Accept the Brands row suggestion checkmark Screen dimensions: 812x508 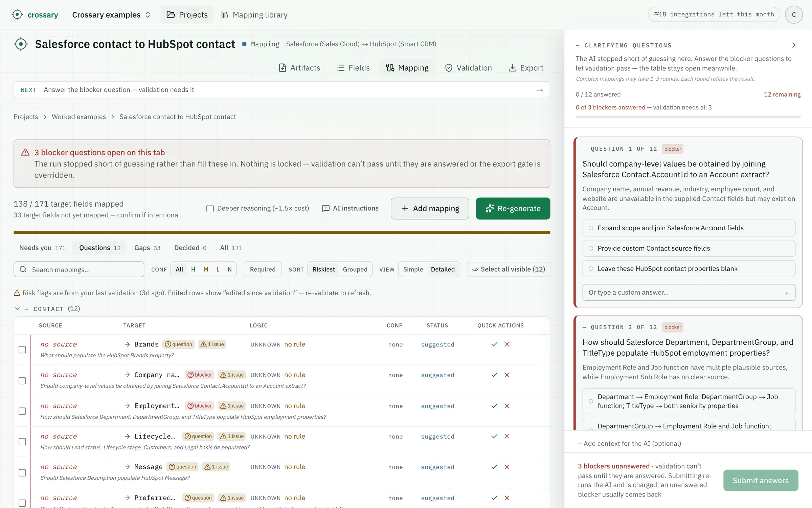click(x=494, y=344)
